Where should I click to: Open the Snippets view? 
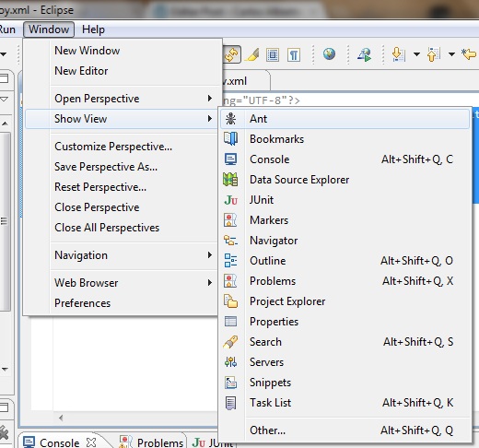point(345,383)
